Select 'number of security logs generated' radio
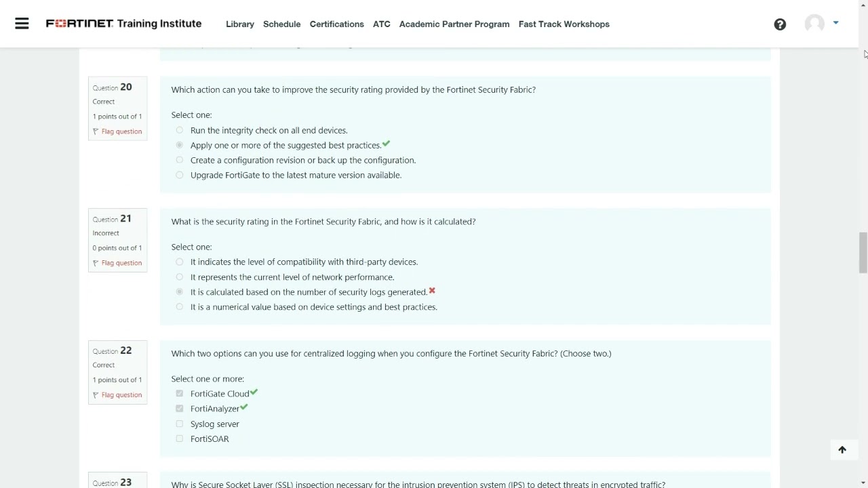 click(180, 291)
